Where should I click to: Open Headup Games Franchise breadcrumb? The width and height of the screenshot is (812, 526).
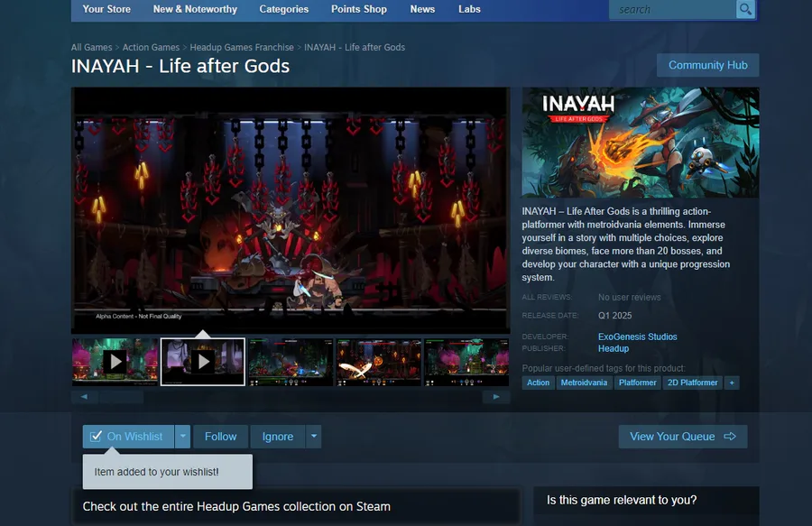pos(242,47)
